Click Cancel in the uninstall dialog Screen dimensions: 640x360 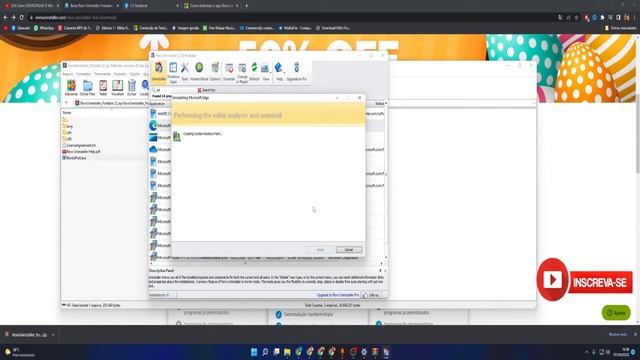tap(349, 250)
